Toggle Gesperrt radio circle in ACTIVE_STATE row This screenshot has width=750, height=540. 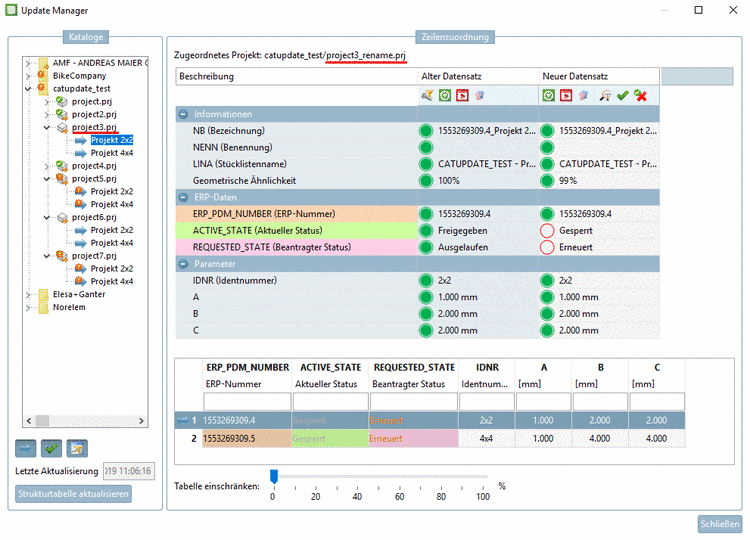tap(547, 229)
